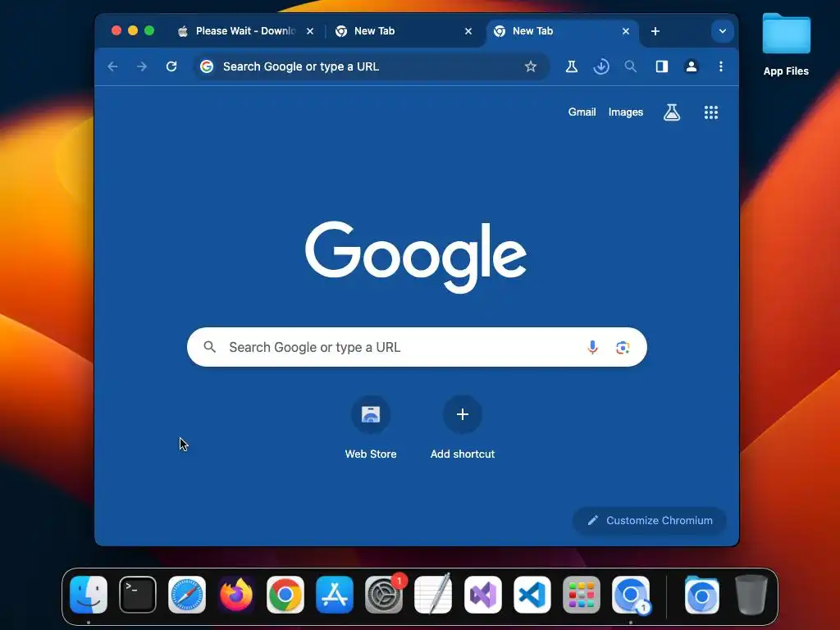Click the Google logo
The height and width of the screenshot is (630, 840).
[x=416, y=257]
